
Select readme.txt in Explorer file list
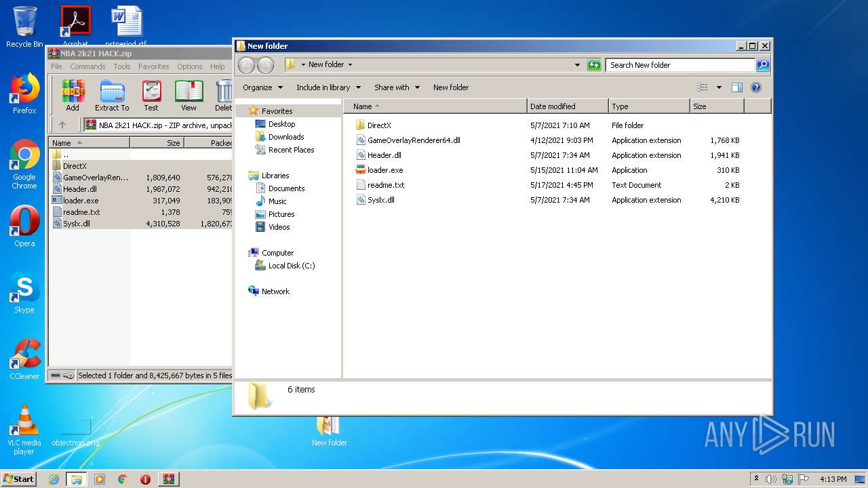[385, 185]
